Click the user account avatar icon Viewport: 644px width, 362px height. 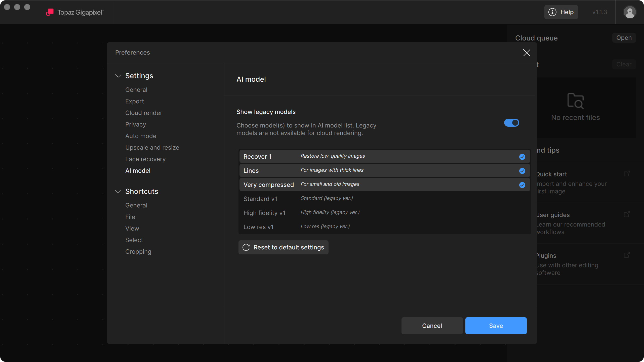[x=630, y=12]
